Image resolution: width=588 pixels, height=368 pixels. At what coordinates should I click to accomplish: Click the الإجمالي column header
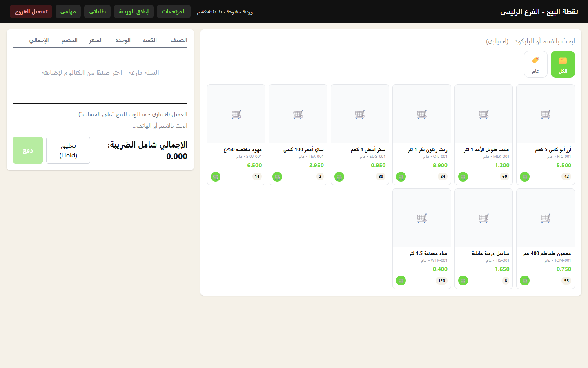pos(39,40)
